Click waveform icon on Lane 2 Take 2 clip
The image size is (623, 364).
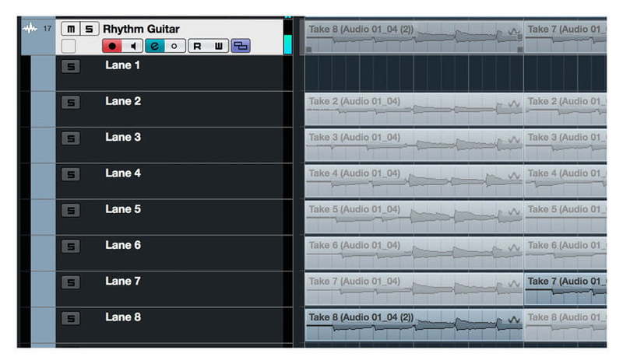514,104
